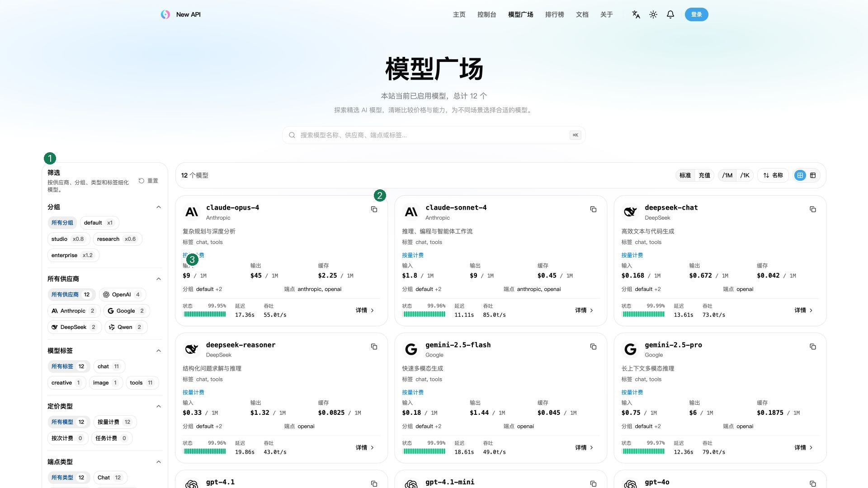Click the New API logo icon
The width and height of the screenshot is (868, 488).
[x=165, y=14]
